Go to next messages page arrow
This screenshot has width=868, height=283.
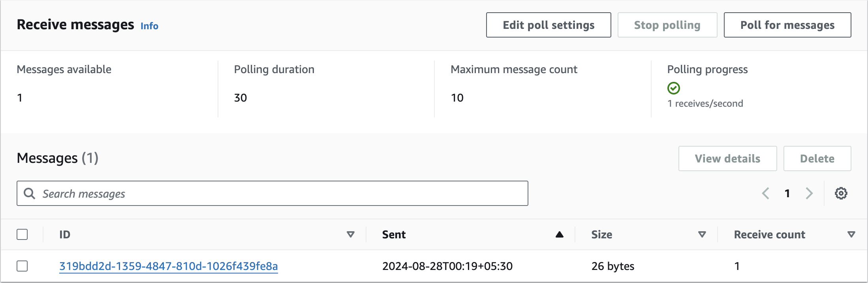pyautogui.click(x=809, y=193)
